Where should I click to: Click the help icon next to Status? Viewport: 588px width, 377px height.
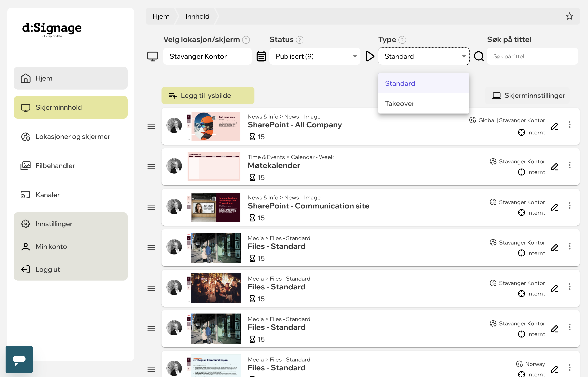tap(300, 40)
